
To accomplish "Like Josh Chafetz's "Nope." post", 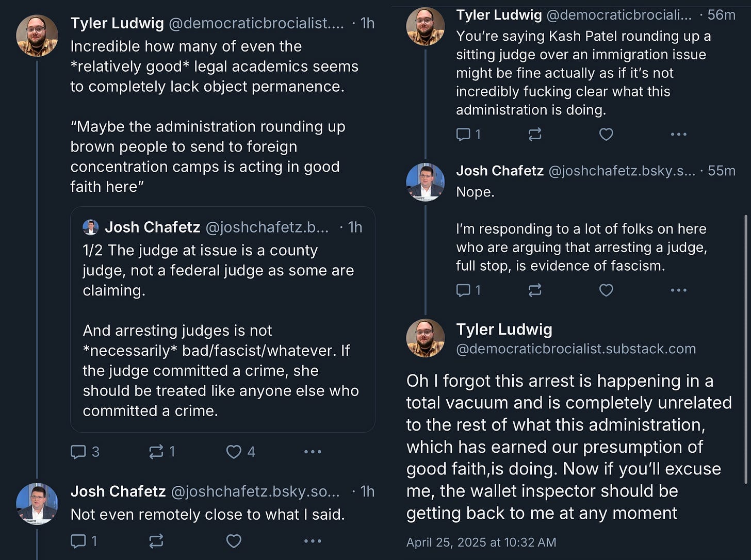I will click(606, 290).
